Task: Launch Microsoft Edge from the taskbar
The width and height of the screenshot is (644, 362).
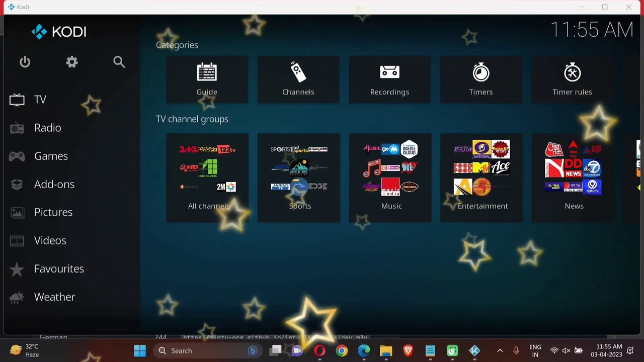Action: click(364, 350)
